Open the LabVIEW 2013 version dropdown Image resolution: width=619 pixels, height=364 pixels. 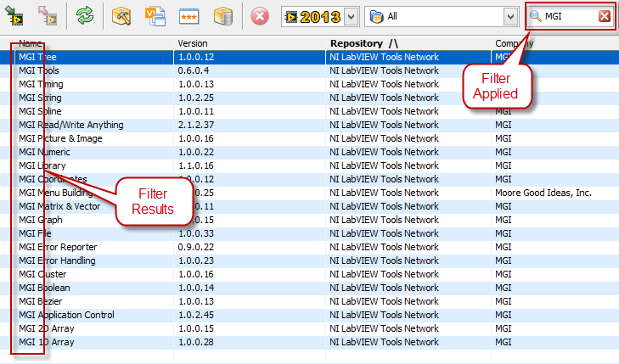(352, 16)
